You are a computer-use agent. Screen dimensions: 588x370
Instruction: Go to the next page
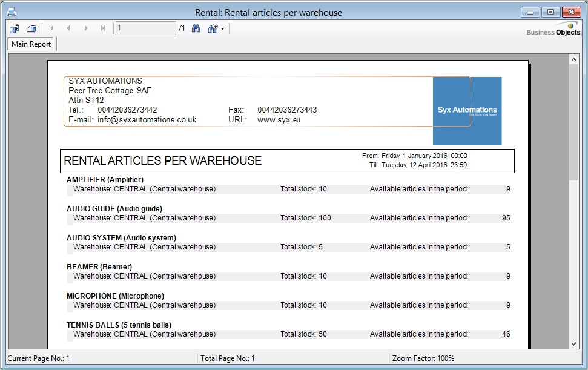pos(86,28)
